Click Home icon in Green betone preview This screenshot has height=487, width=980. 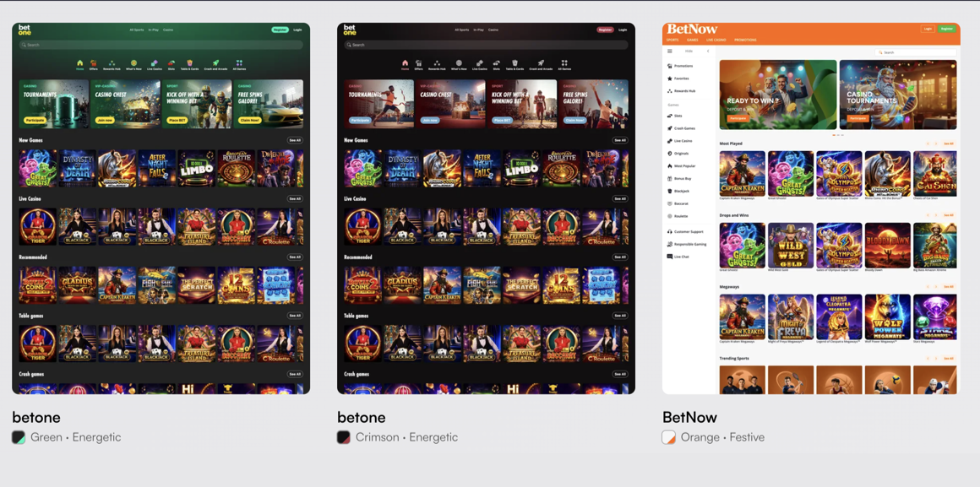(80, 63)
